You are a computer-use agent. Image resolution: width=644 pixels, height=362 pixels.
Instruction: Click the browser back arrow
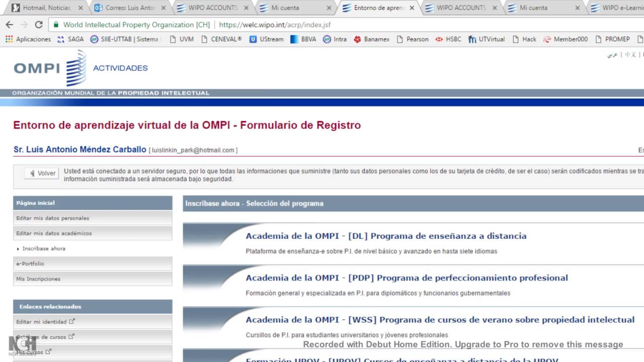(9, 25)
